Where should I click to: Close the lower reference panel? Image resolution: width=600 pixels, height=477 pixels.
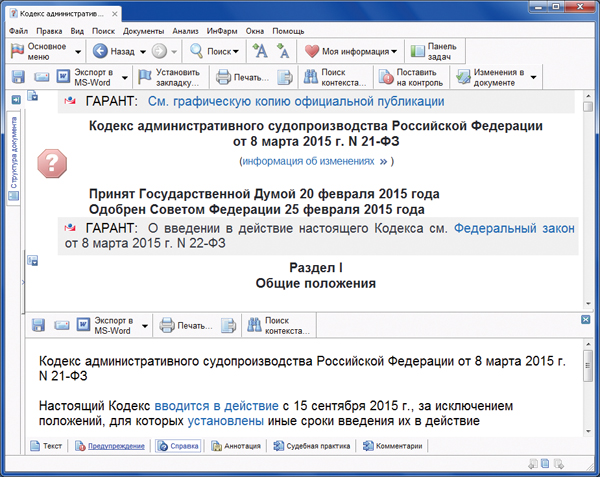[x=585, y=317]
